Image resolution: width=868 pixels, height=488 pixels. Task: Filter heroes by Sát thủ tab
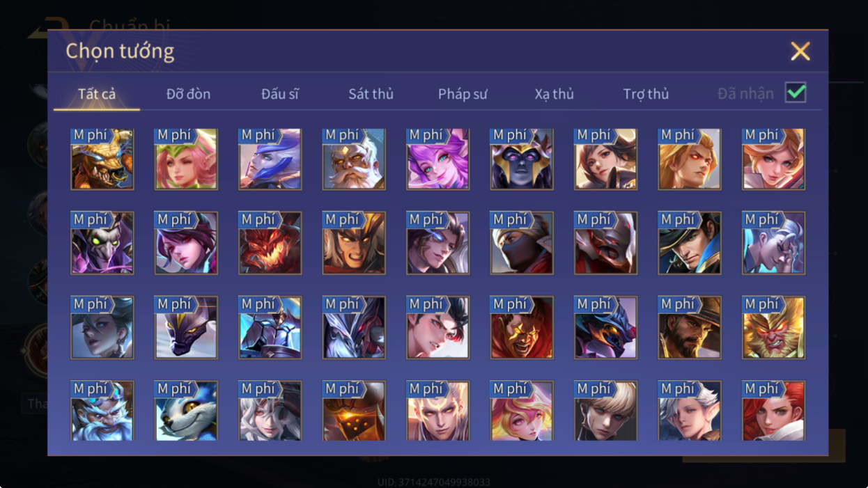tap(371, 94)
